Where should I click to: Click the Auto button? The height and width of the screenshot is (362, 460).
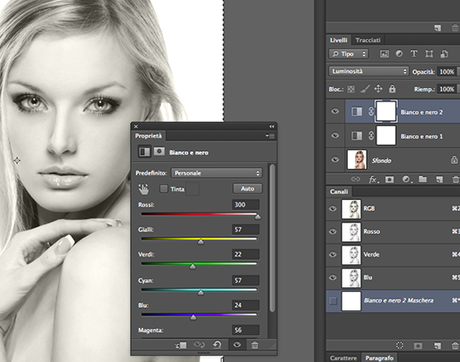247,189
